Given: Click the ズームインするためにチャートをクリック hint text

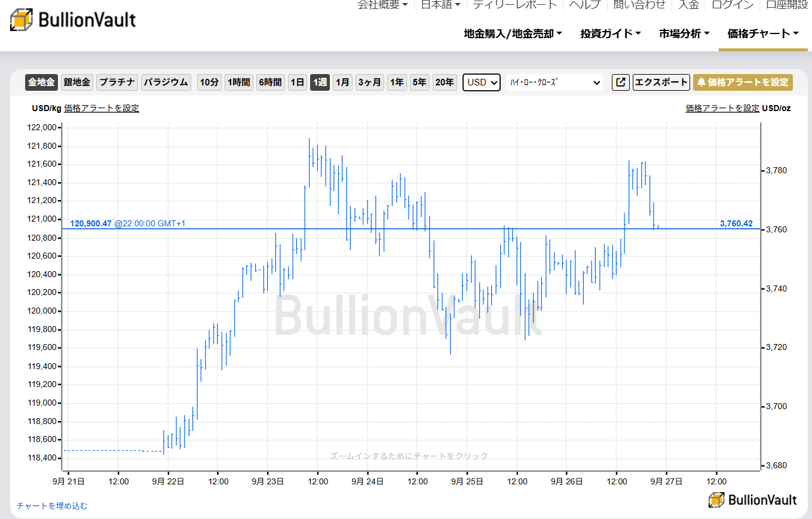Looking at the screenshot, I should [x=409, y=456].
